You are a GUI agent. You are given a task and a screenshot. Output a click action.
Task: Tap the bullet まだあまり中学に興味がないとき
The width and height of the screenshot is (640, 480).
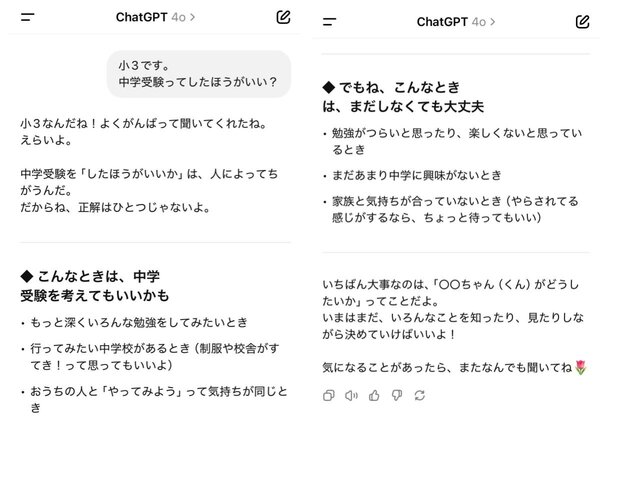pyautogui.click(x=417, y=175)
